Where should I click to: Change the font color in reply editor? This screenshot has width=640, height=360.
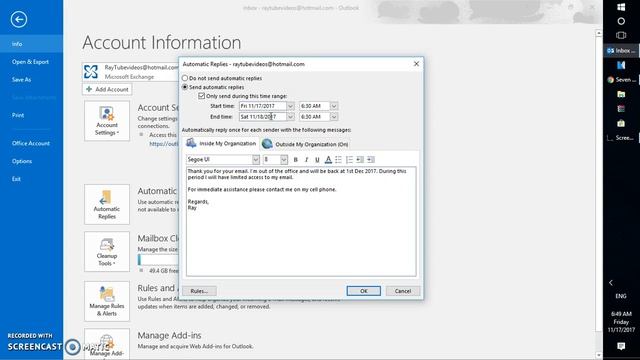coord(328,160)
